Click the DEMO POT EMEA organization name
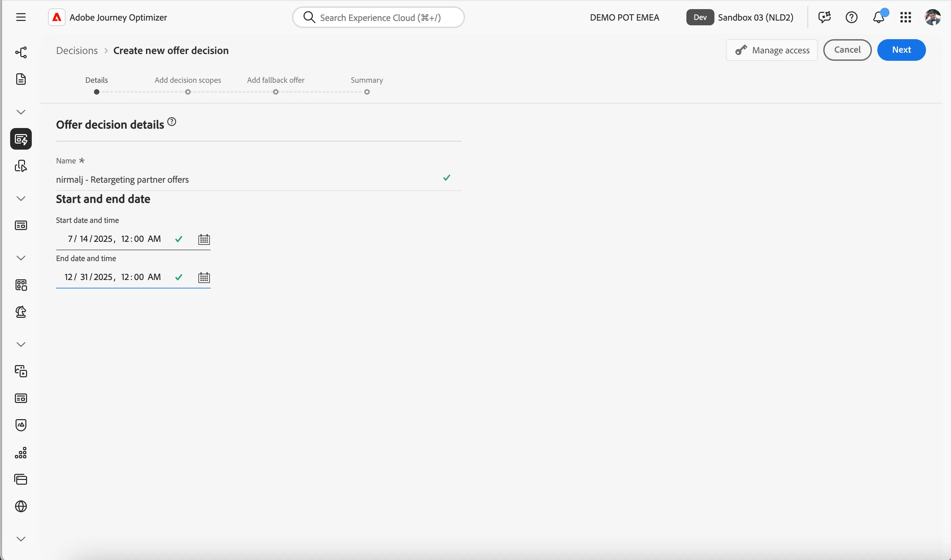This screenshot has height=560, width=951. pos(625,17)
